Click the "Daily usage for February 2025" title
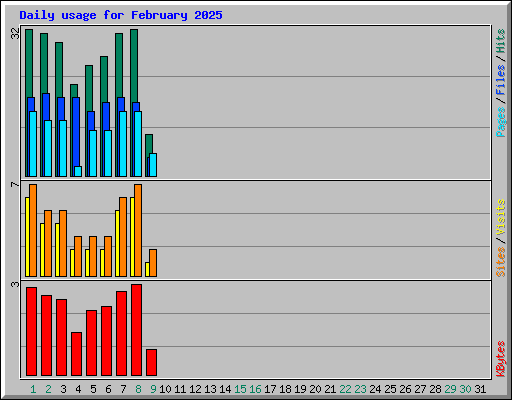 [121, 15]
